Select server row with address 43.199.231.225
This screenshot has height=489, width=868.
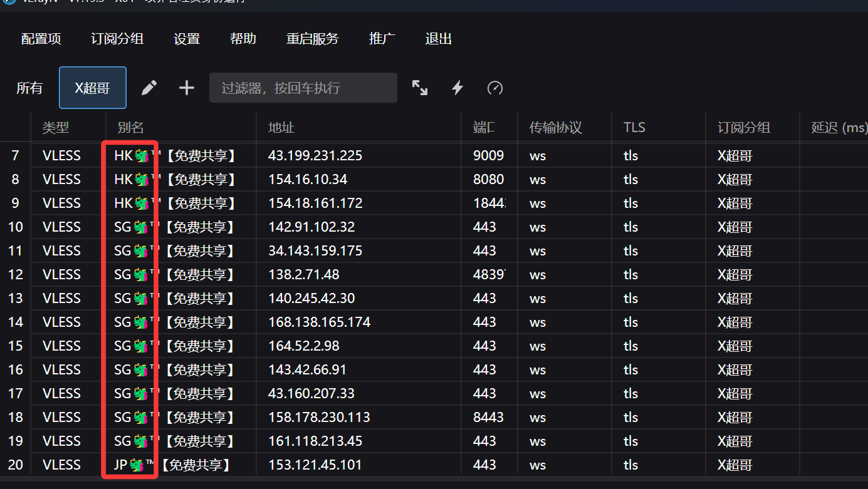(315, 155)
